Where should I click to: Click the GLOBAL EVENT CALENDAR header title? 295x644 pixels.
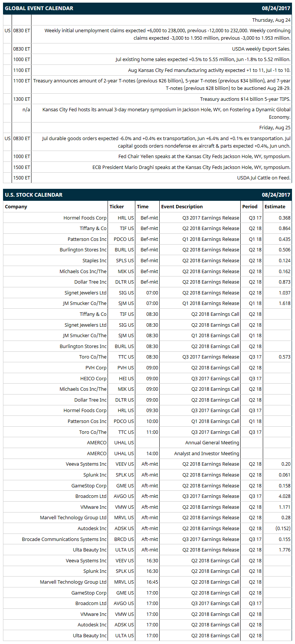(x=39, y=8)
